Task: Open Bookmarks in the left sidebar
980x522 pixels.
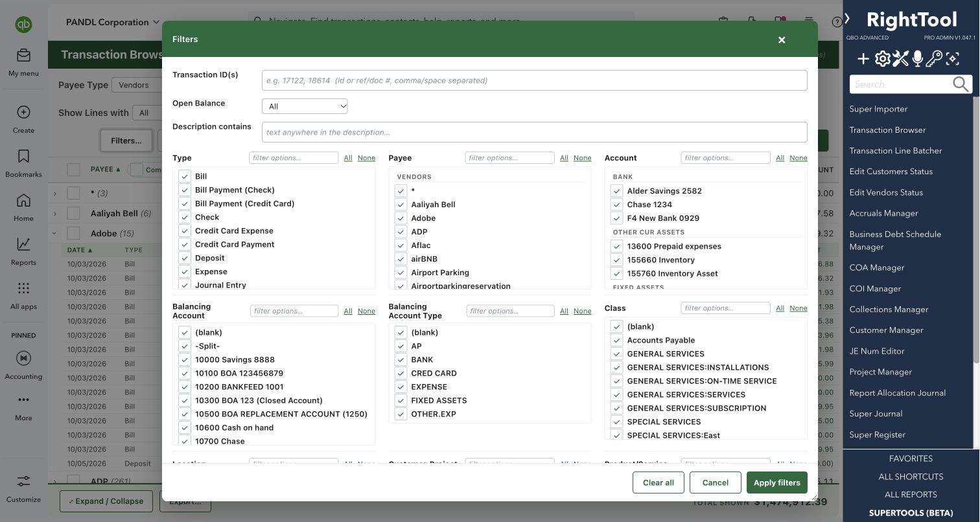Action: (x=23, y=156)
